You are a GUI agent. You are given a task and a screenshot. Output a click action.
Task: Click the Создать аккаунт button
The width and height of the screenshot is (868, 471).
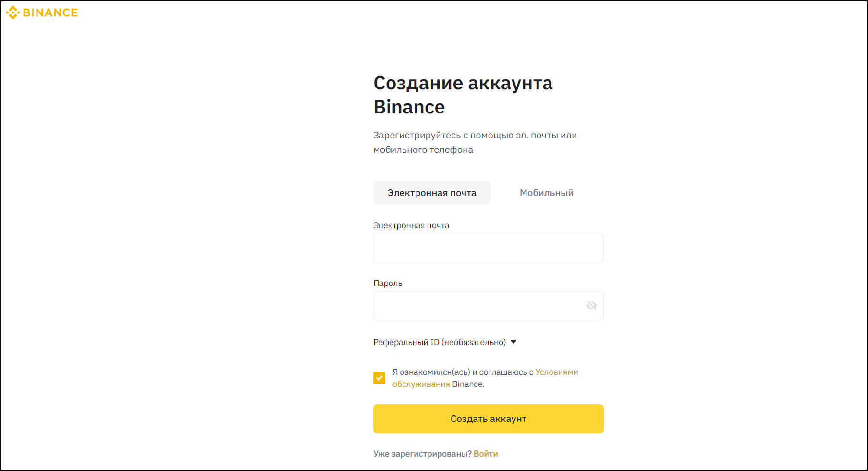[489, 419]
